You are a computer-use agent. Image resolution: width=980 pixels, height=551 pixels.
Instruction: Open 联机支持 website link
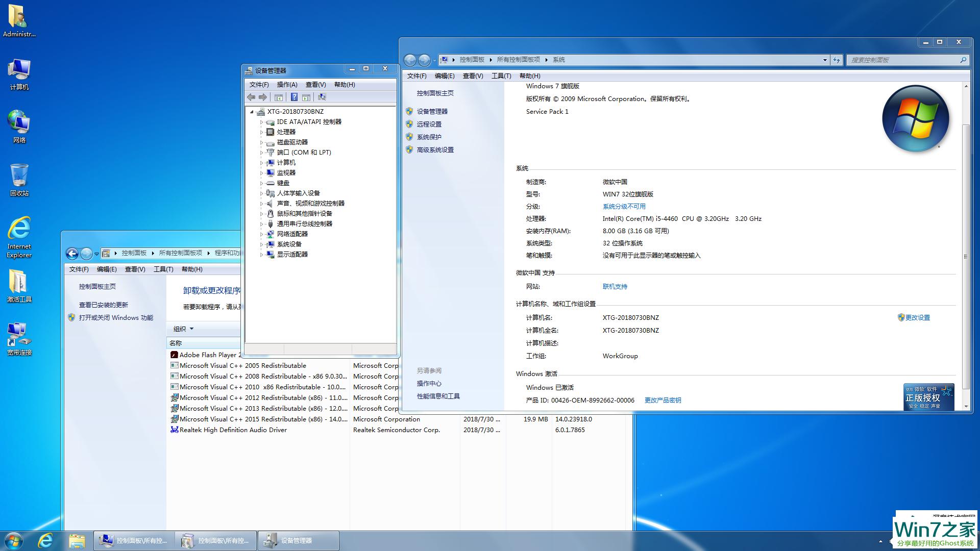(615, 287)
